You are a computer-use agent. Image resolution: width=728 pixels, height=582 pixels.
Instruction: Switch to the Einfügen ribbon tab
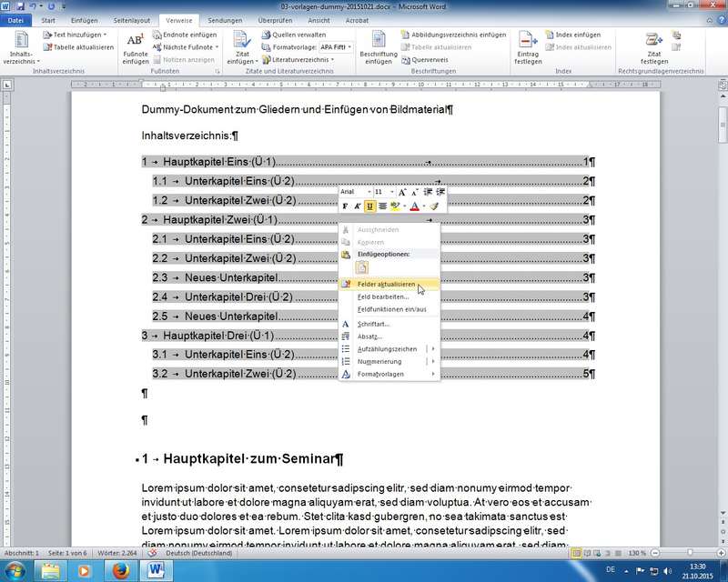coord(84,20)
